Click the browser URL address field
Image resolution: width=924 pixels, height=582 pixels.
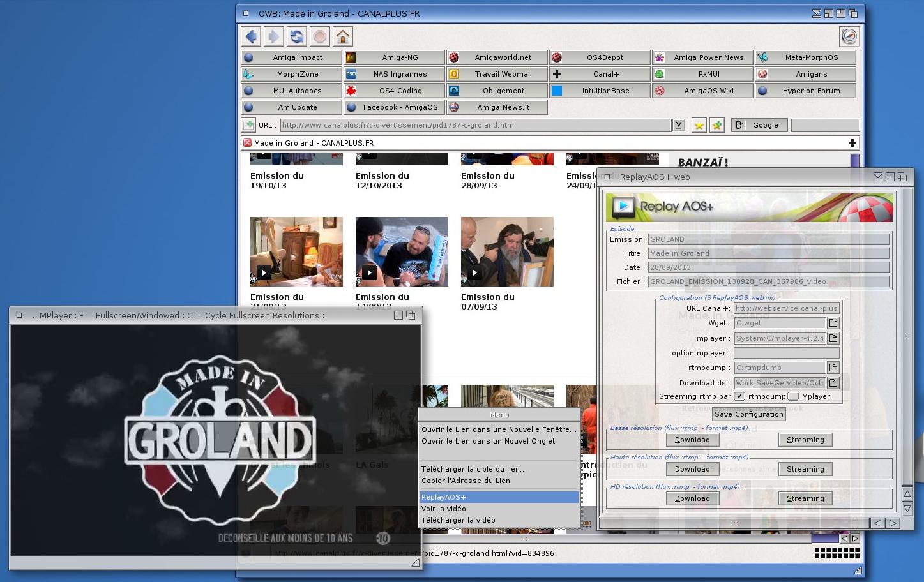point(476,125)
